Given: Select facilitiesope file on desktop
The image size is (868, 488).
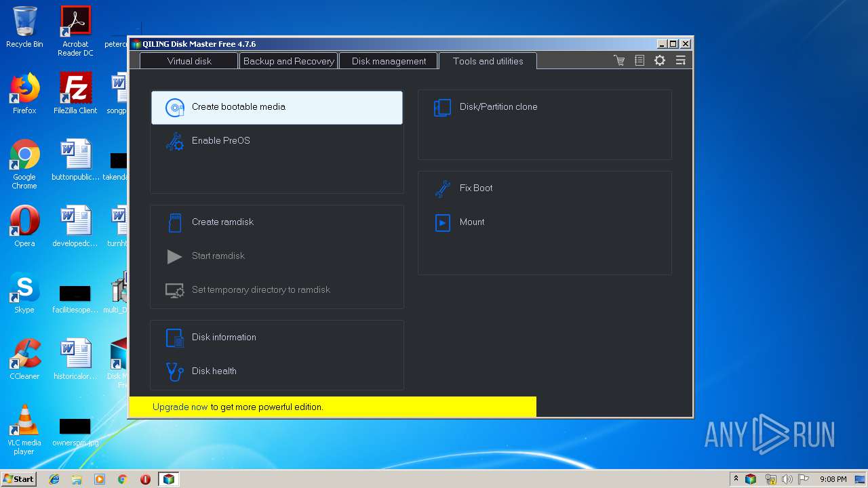Looking at the screenshot, I should point(75,298).
